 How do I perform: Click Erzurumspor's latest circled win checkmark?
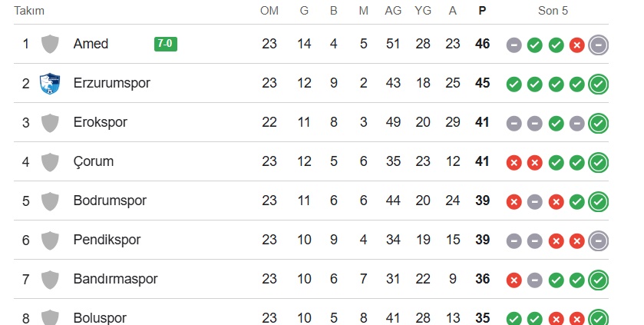click(599, 84)
